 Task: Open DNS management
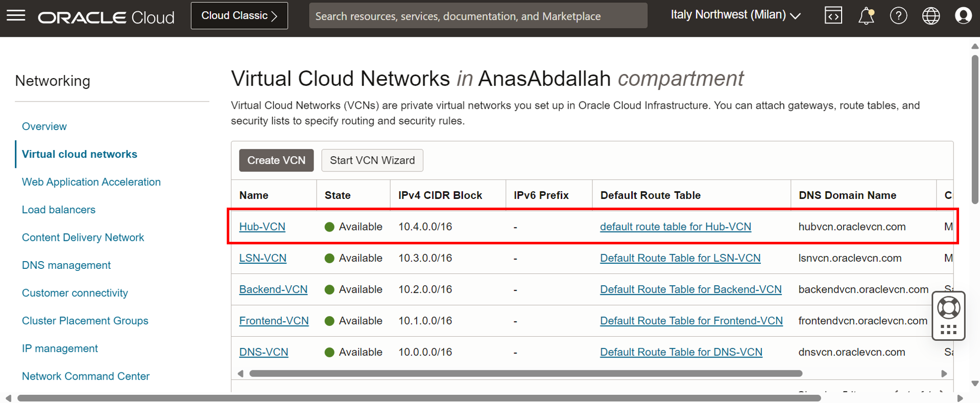click(x=66, y=265)
